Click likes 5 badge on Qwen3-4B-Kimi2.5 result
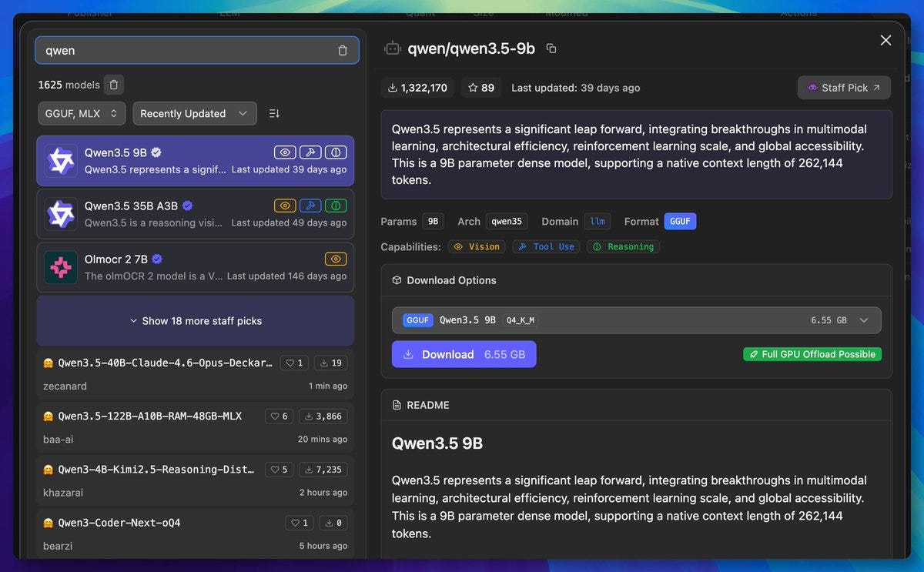This screenshot has width=924, height=572. (280, 469)
